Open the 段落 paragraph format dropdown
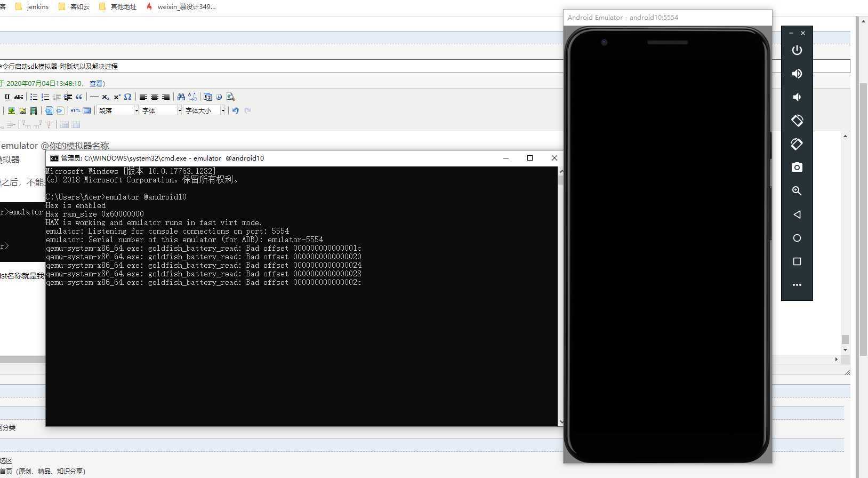Viewport: 868px width, 478px height. click(x=118, y=110)
